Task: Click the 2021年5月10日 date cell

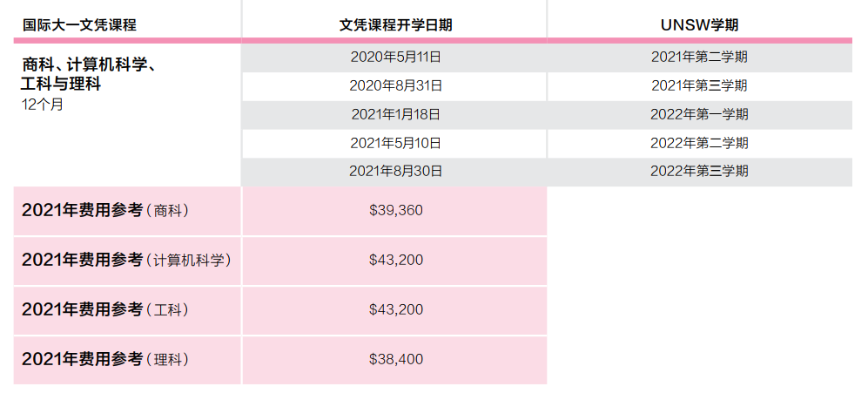Action: [x=394, y=144]
